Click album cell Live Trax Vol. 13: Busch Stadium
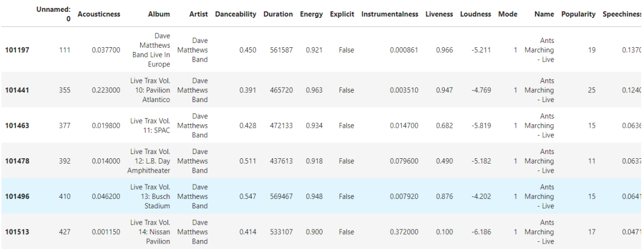644x249 pixels. coord(150,196)
